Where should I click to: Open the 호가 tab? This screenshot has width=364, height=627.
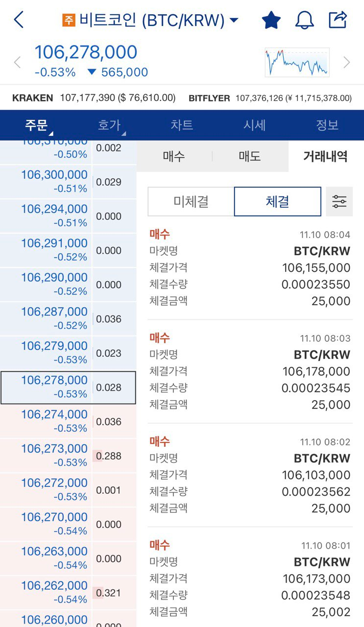click(x=109, y=125)
